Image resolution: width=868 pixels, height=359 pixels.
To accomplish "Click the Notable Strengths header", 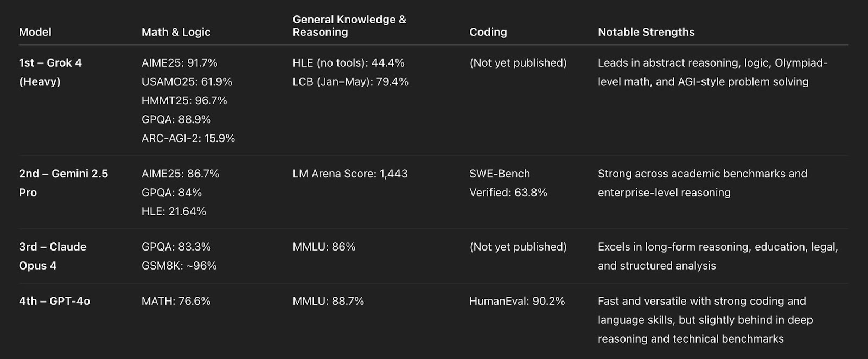I will tap(646, 32).
